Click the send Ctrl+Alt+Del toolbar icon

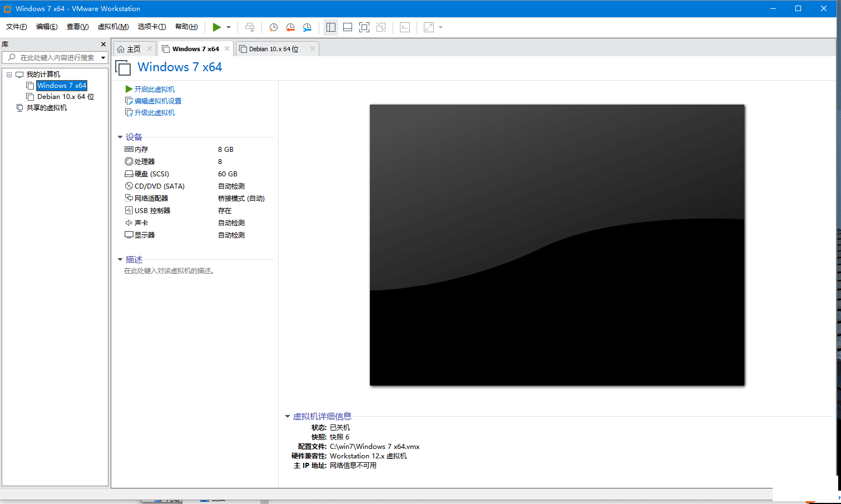(250, 27)
